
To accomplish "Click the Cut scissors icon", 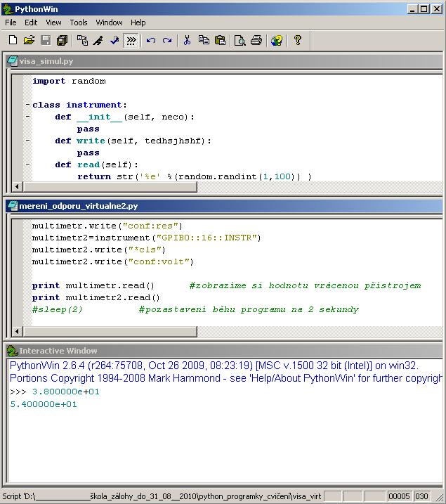I will coord(188,40).
